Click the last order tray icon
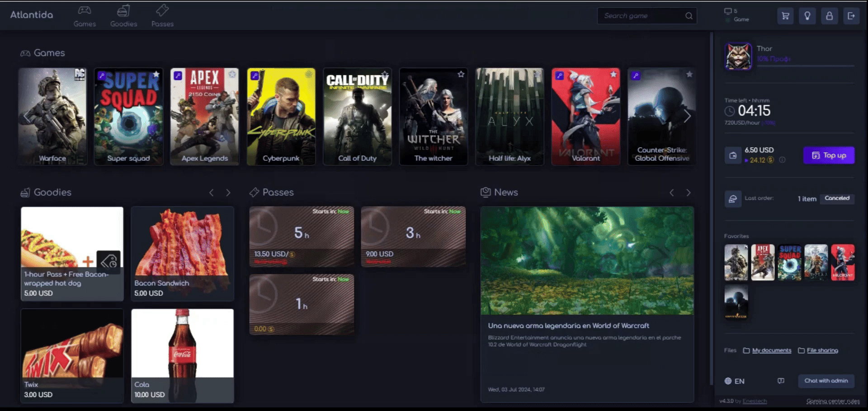This screenshot has height=411, width=868. 733,199
